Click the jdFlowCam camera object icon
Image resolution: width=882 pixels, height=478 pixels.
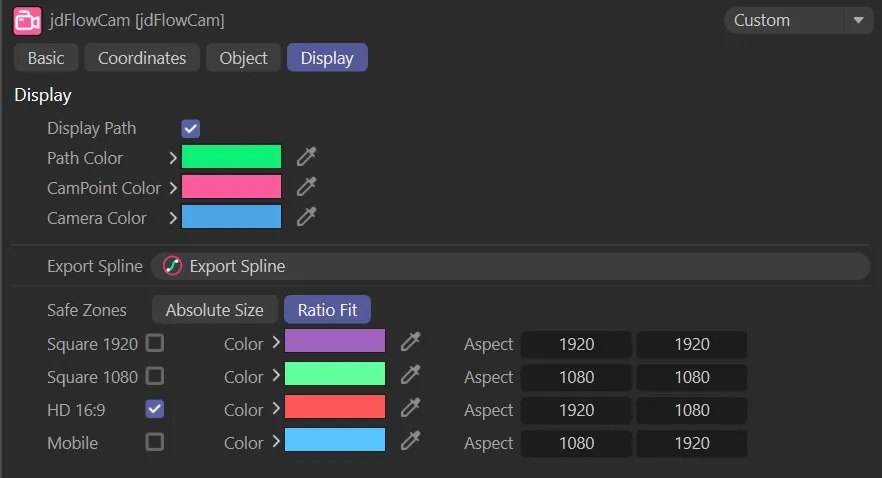(27, 21)
